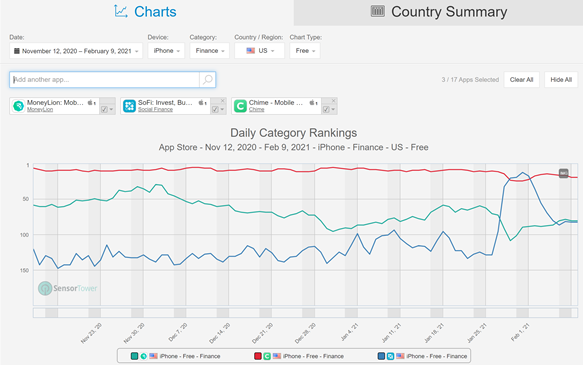Open the Device dropdown set to iPhone
This screenshot has height=365, width=583.
tap(166, 51)
